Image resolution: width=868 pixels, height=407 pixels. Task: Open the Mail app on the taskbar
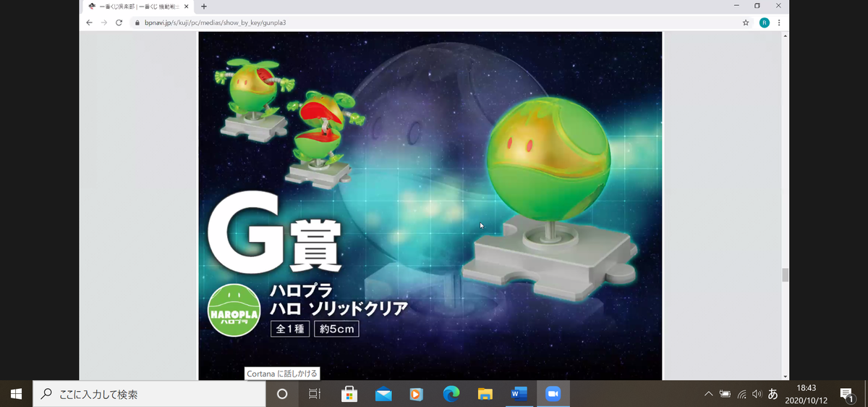pos(383,394)
